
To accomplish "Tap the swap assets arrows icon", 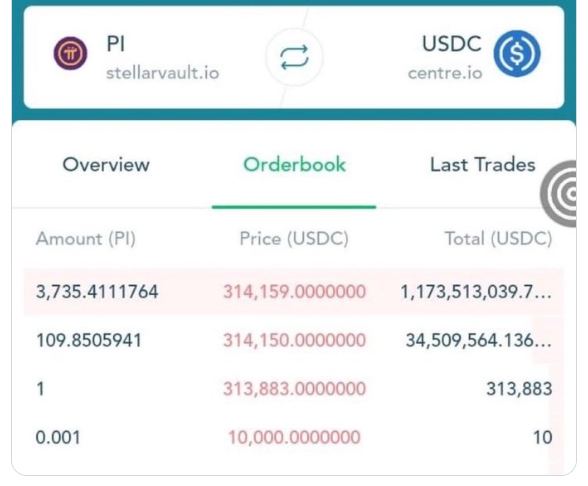I will point(294,57).
